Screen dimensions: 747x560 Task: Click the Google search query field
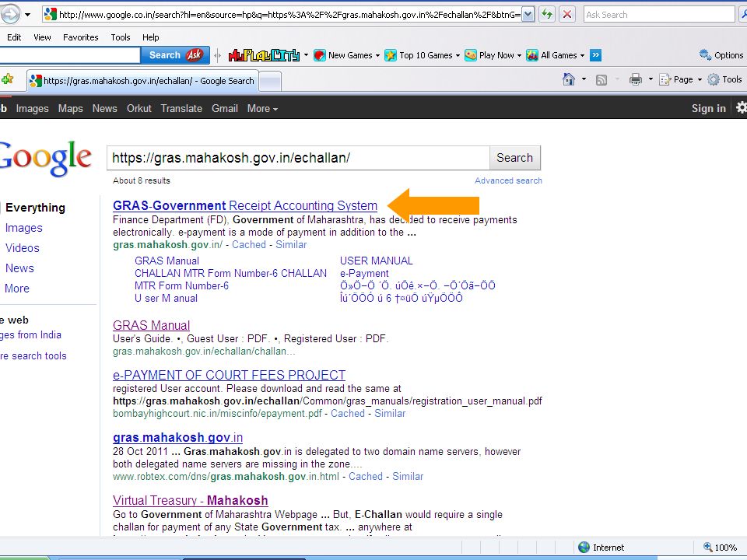299,158
